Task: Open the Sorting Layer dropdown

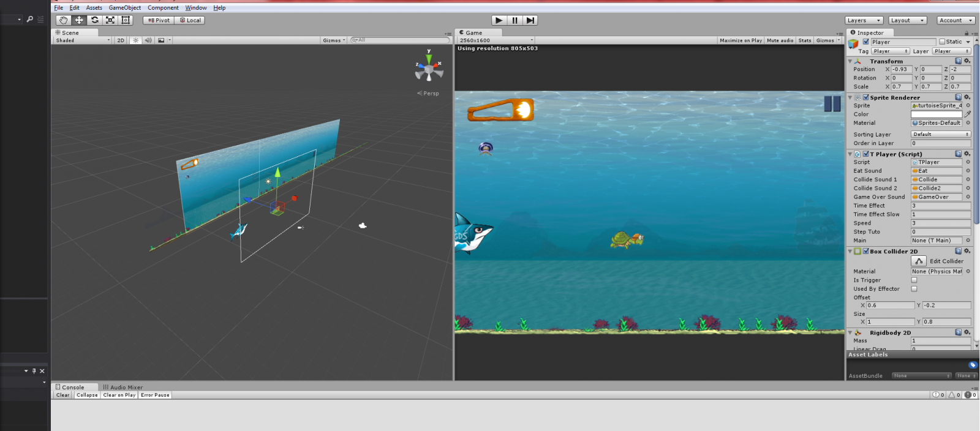Action: coord(940,135)
